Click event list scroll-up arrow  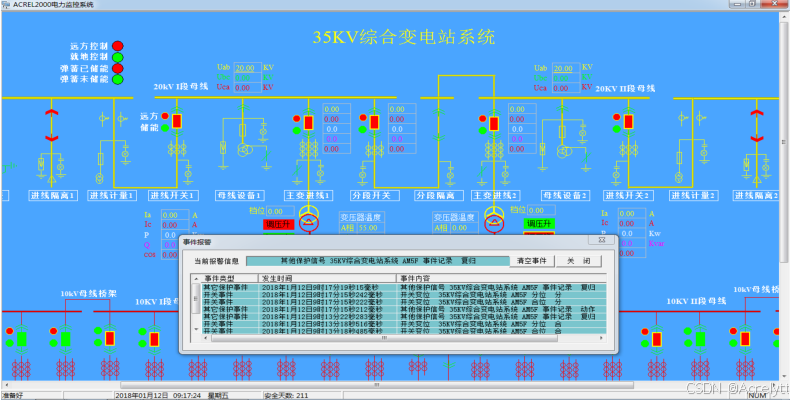(196, 279)
